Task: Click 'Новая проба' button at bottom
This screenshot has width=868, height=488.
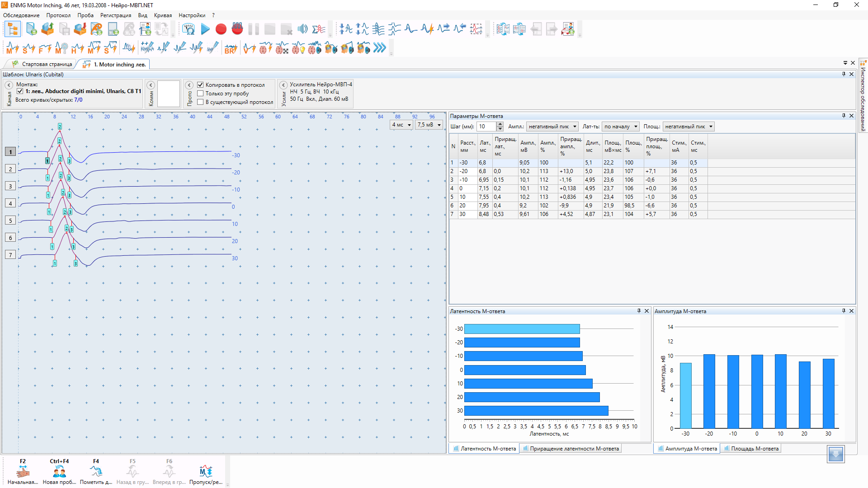Action: tap(59, 472)
